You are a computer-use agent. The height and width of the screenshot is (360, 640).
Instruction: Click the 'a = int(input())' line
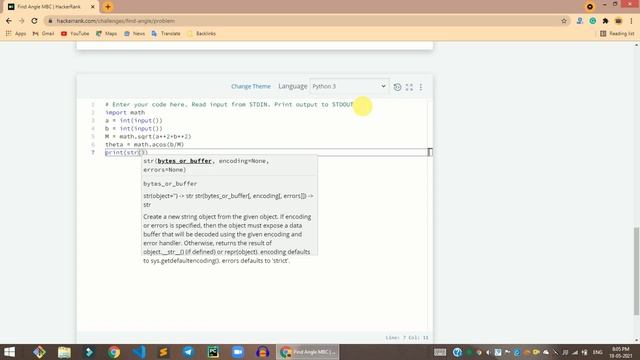pos(134,120)
